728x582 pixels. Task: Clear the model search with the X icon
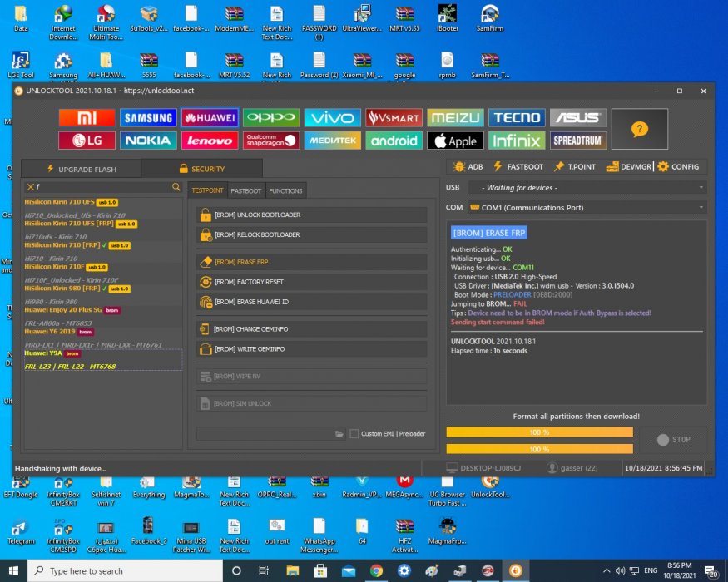click(31, 186)
